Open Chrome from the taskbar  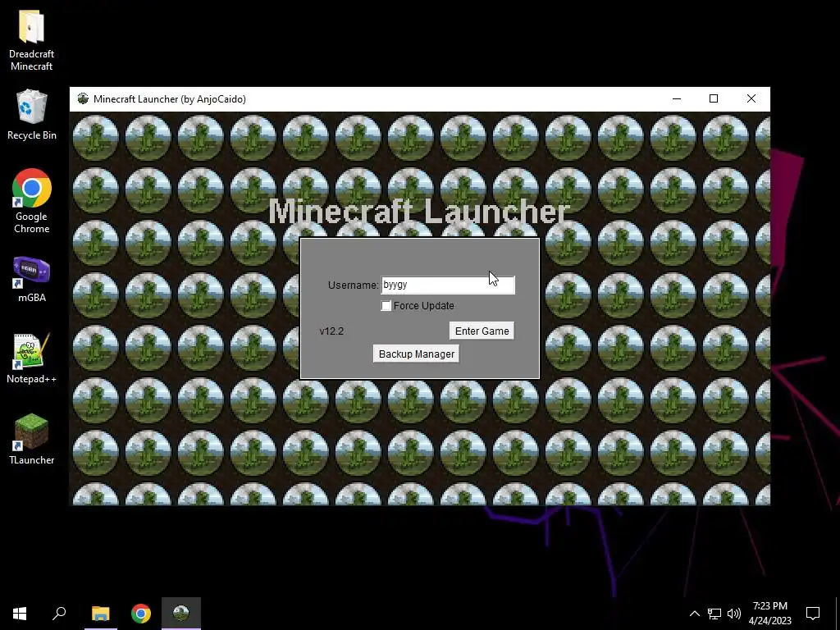pos(141,614)
